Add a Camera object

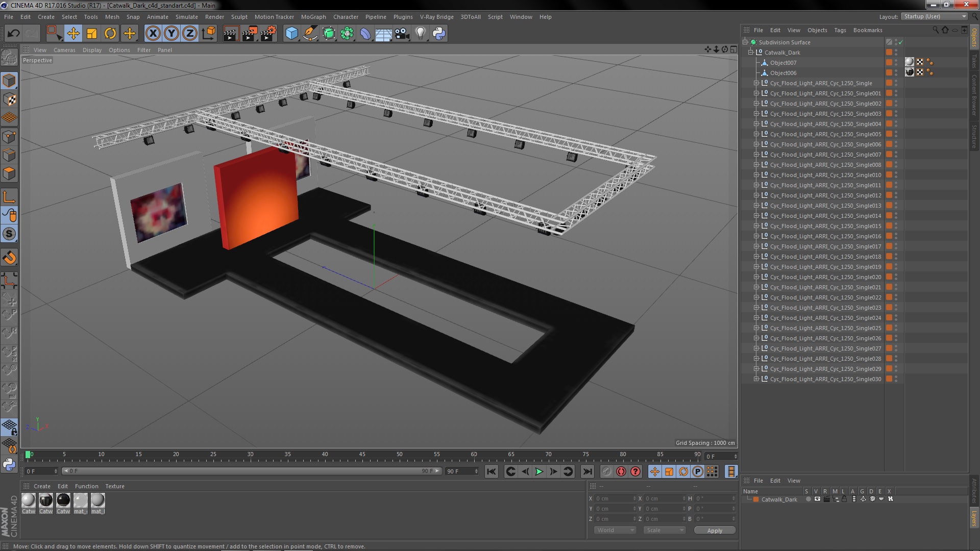point(402,34)
